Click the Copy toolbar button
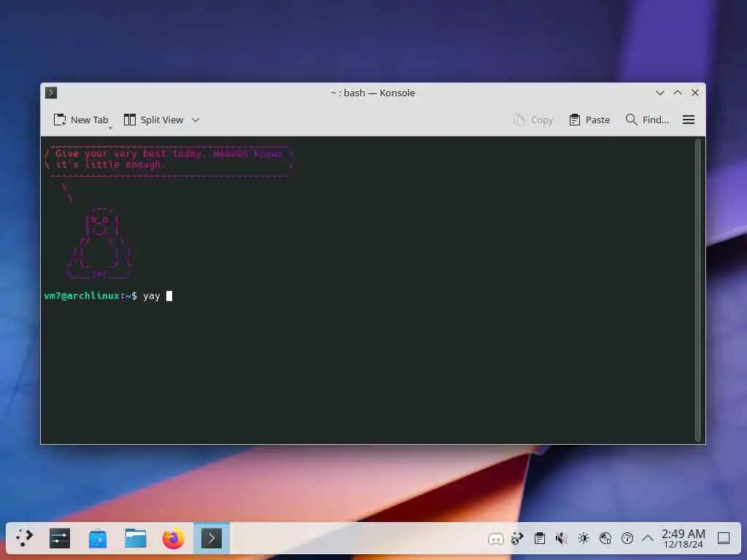747x560 pixels. [x=533, y=120]
